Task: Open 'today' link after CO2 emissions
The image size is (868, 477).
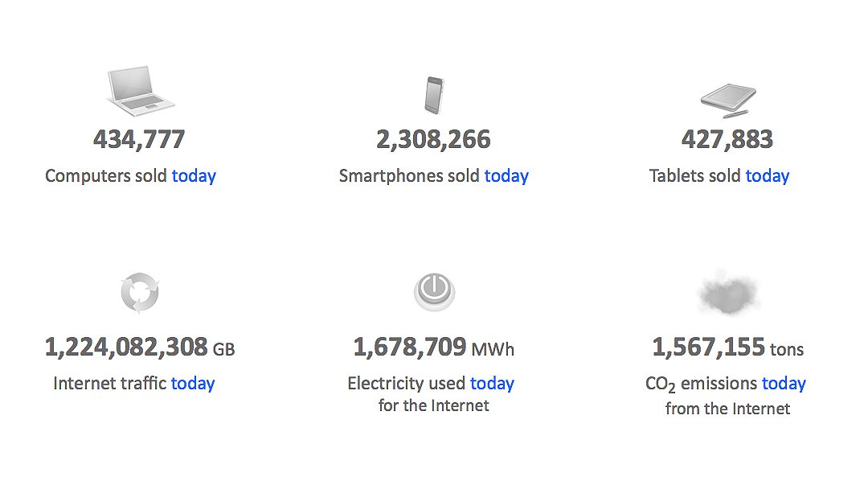Action: click(x=784, y=384)
